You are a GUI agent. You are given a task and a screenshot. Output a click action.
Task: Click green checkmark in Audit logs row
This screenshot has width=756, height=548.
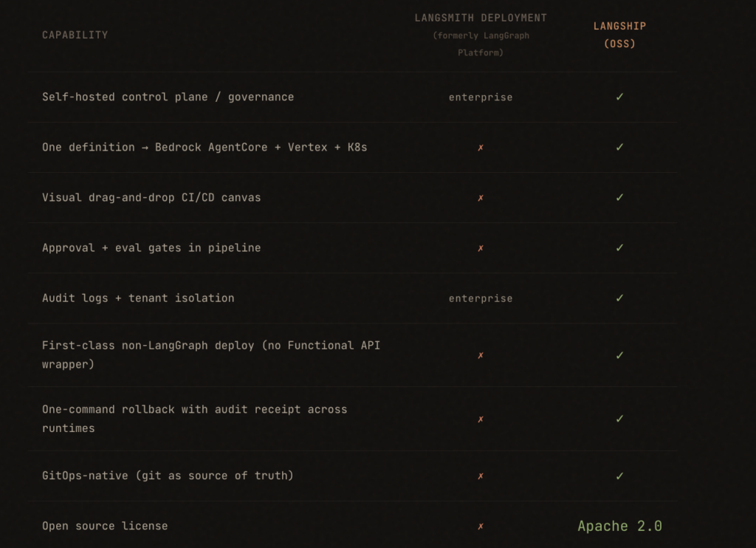click(619, 298)
